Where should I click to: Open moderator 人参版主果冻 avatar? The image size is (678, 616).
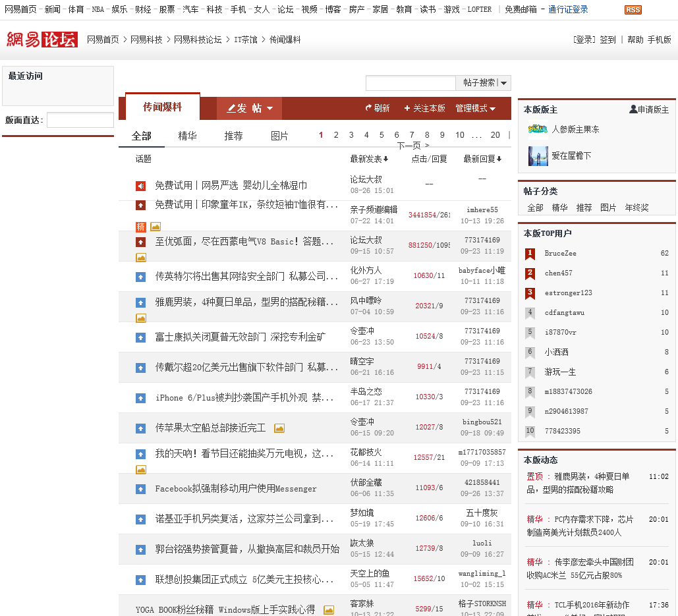tap(538, 129)
